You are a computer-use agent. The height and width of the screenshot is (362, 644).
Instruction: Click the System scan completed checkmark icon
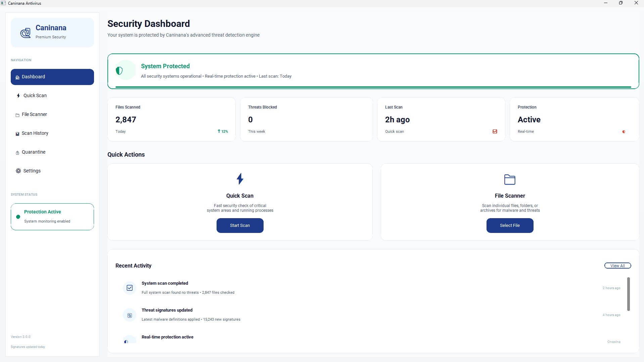pyautogui.click(x=130, y=288)
